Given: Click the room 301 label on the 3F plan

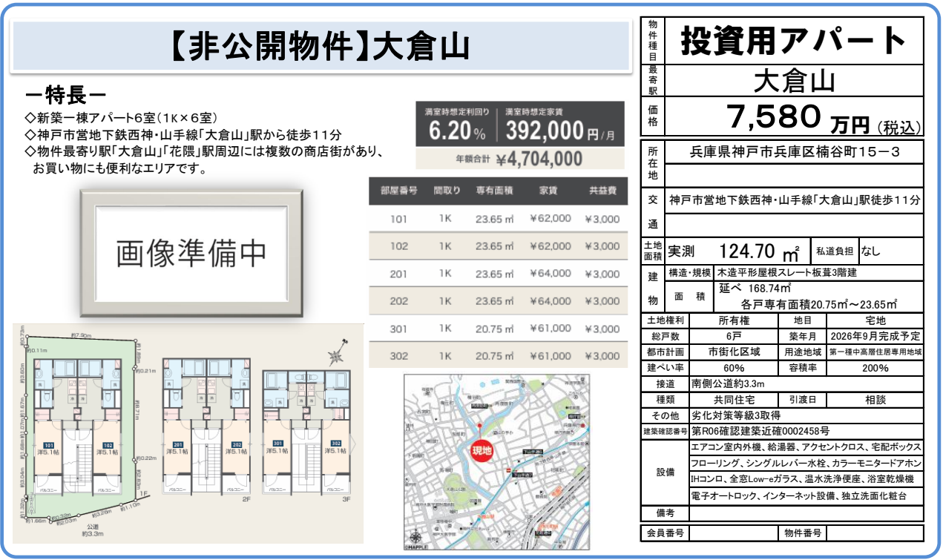Looking at the screenshot, I should (279, 445).
